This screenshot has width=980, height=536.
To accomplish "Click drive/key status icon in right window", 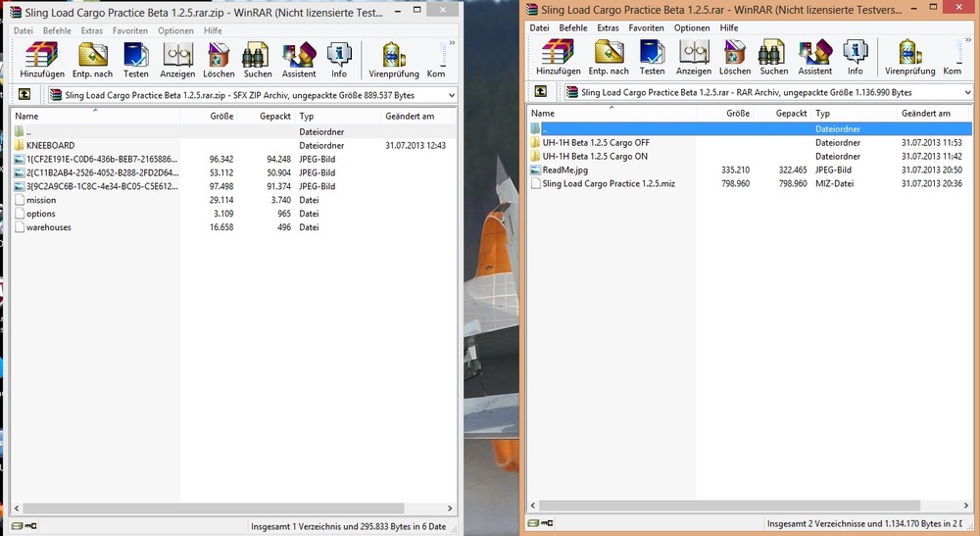I will coord(541,523).
